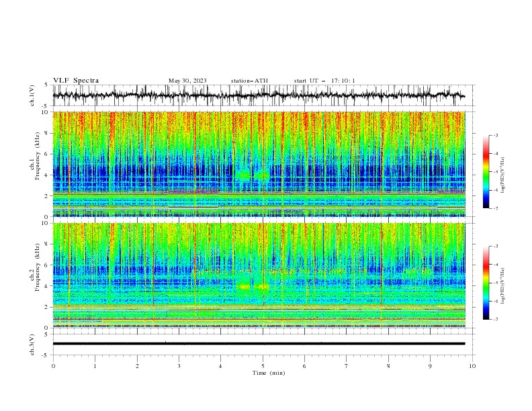Click the ch.2 frequency tick label "6"
This screenshot has width=532, height=411.
click(47, 265)
